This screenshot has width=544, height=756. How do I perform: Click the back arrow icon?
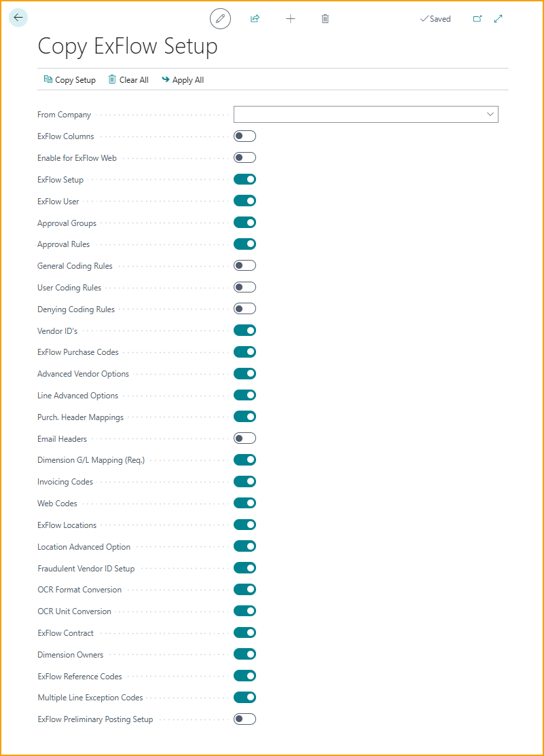pyautogui.click(x=18, y=18)
